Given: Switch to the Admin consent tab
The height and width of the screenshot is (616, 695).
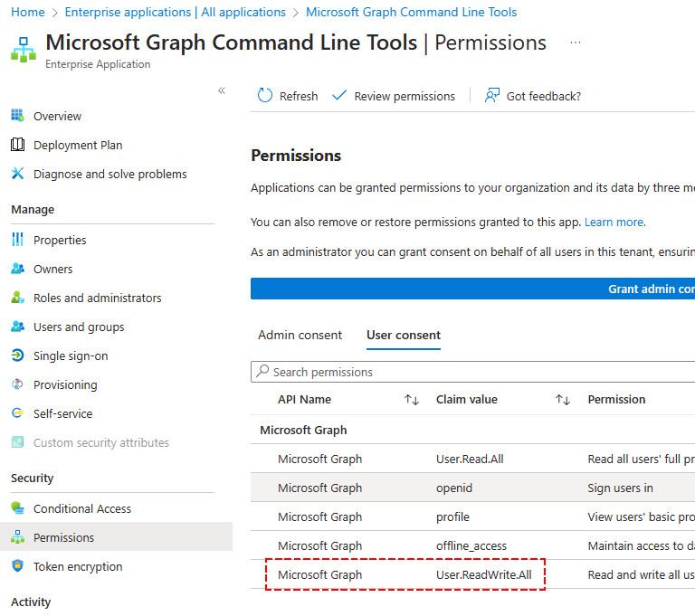Looking at the screenshot, I should tap(300, 335).
